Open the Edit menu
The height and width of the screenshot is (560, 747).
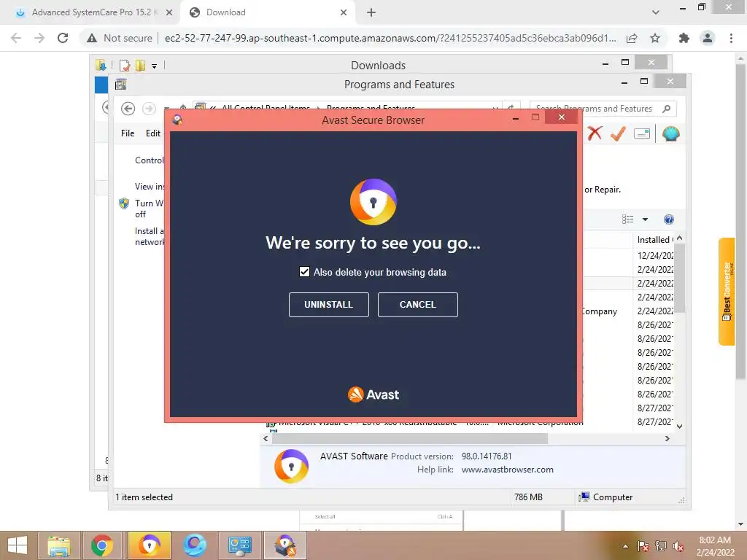153,133
